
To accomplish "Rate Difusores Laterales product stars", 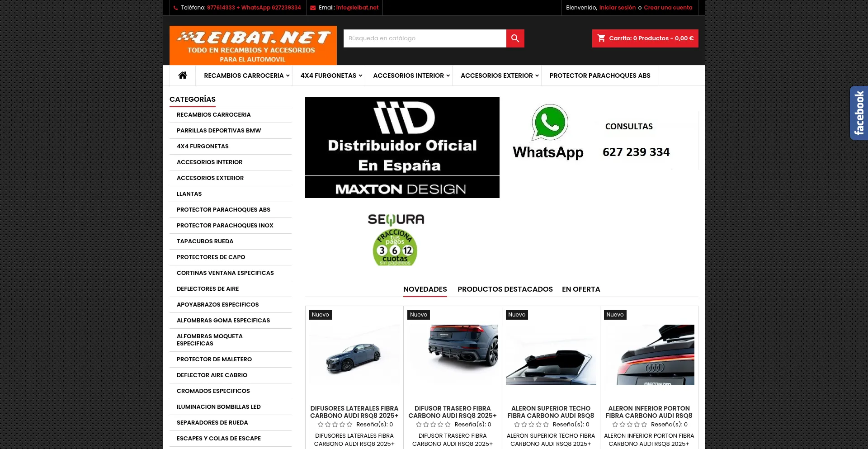I will [335, 425].
